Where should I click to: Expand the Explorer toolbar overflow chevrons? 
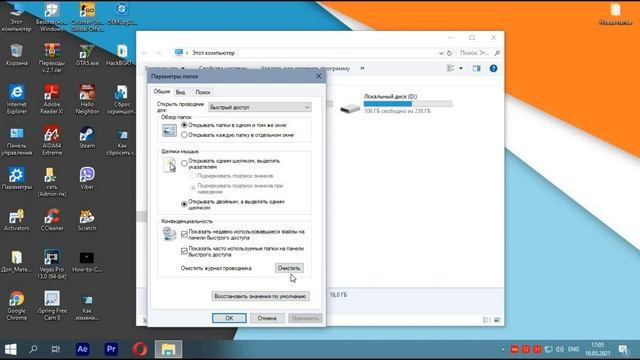(362, 69)
